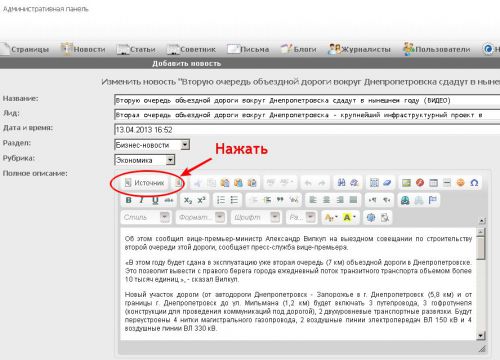The width and height of the screenshot is (500, 360).
Task: Insert an image into the article
Action: pyautogui.click(x=406, y=183)
